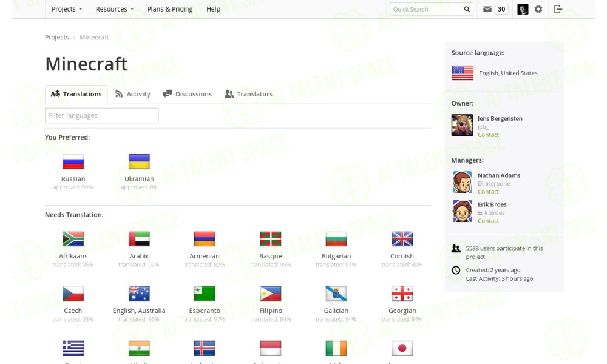607x364 pixels.
Task: Open Basque translation flag
Action: 271,239
